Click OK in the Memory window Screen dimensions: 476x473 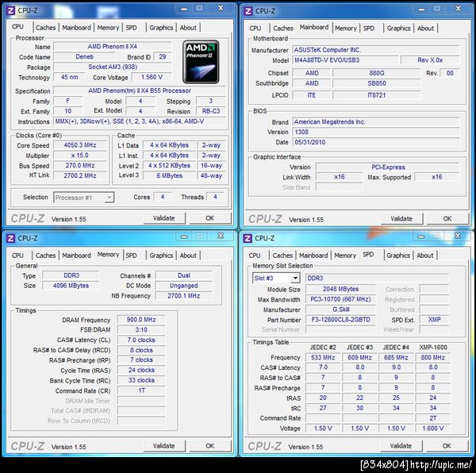pos(209,446)
